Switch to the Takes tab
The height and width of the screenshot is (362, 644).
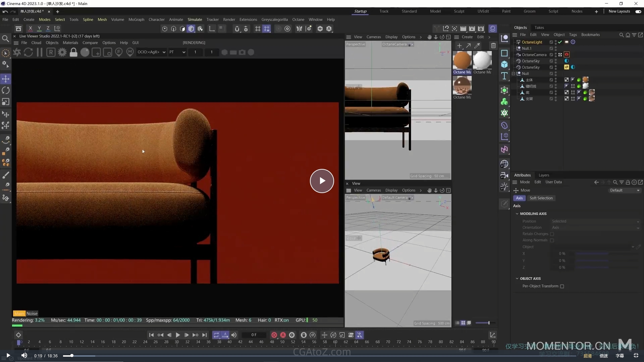(x=539, y=27)
